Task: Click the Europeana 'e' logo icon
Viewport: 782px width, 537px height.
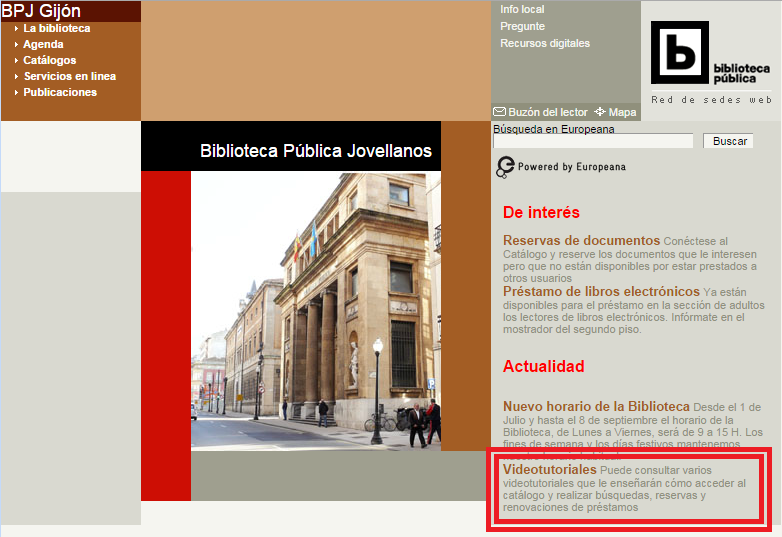Action: (506, 167)
